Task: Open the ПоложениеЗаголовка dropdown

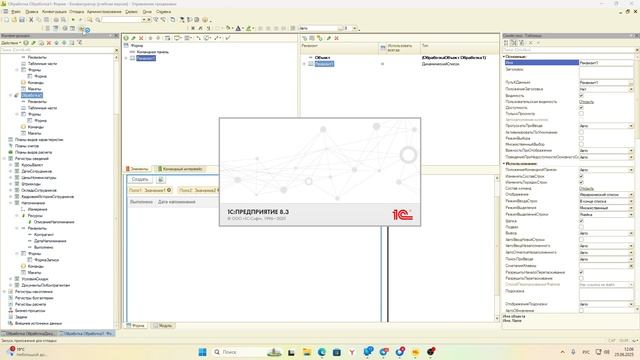Action: [x=631, y=89]
